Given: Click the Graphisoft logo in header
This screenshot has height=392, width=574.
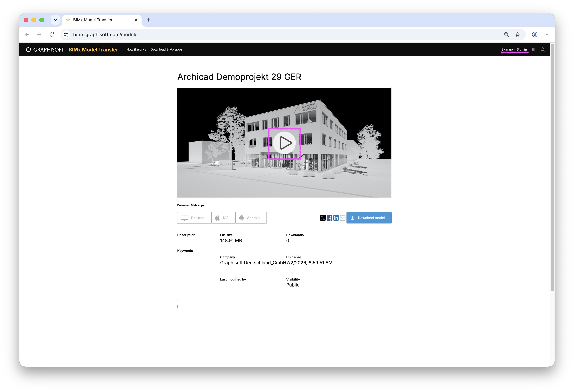Looking at the screenshot, I should 45,50.
